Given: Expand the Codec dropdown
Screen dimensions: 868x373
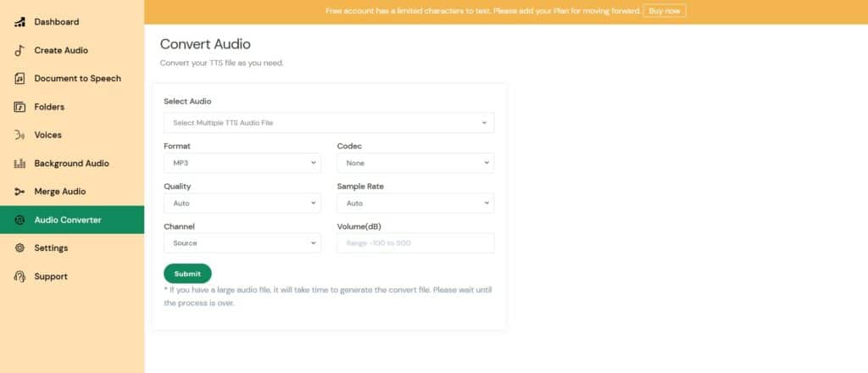Looking at the screenshot, I should 415,164.
